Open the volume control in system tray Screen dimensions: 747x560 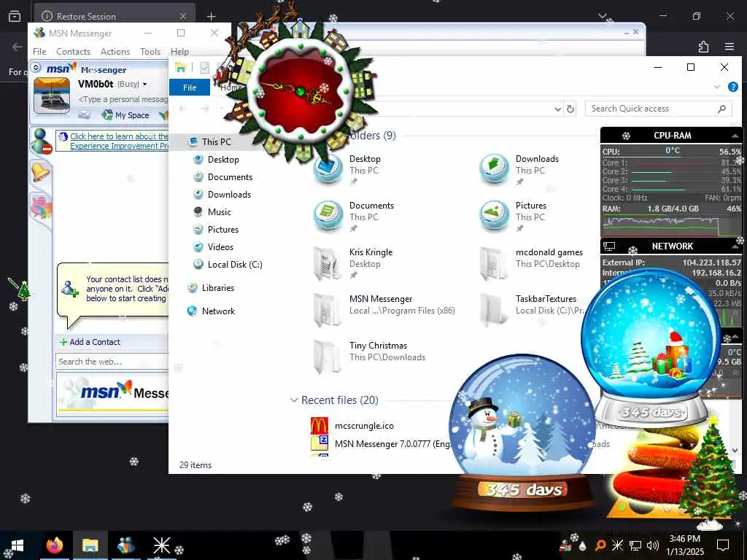pyautogui.click(x=653, y=545)
